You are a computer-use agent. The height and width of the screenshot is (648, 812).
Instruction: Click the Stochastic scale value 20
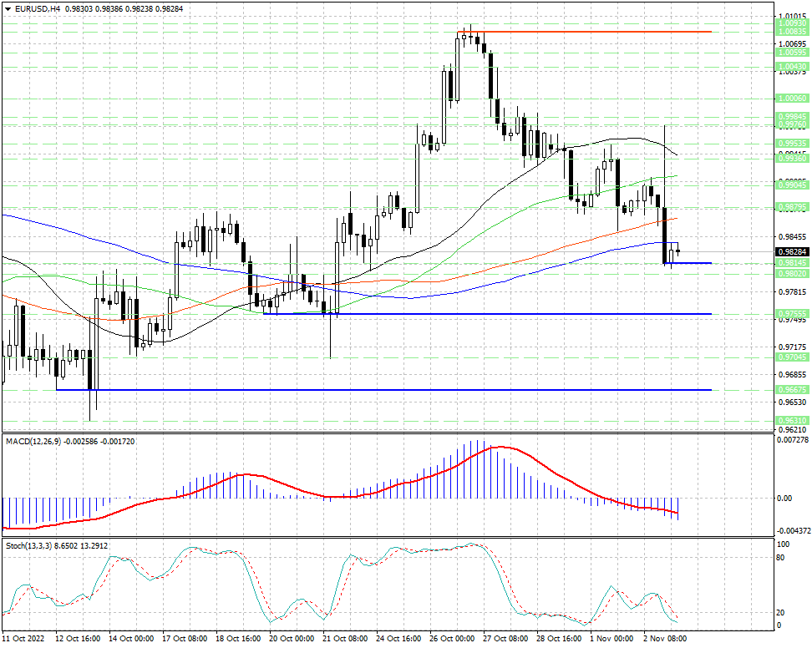pyautogui.click(x=782, y=613)
